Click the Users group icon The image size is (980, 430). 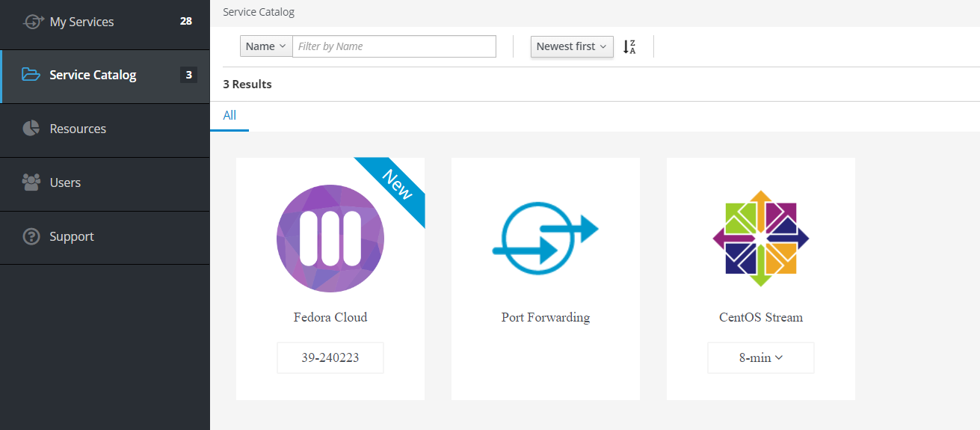[x=31, y=182]
